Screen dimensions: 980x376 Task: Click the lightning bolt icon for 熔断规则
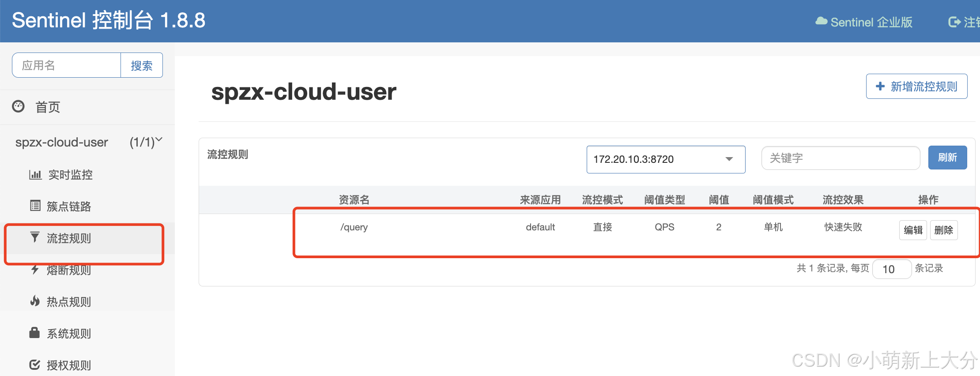point(35,269)
